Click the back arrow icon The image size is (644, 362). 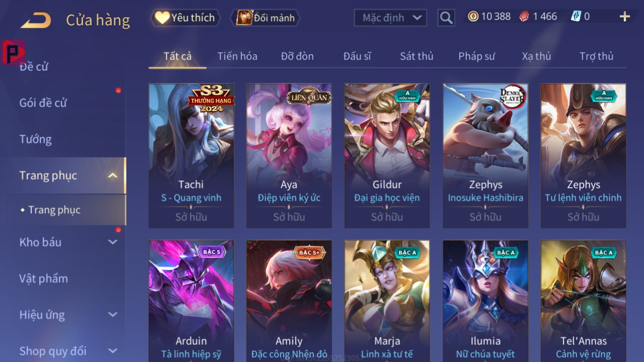pyautogui.click(x=36, y=20)
